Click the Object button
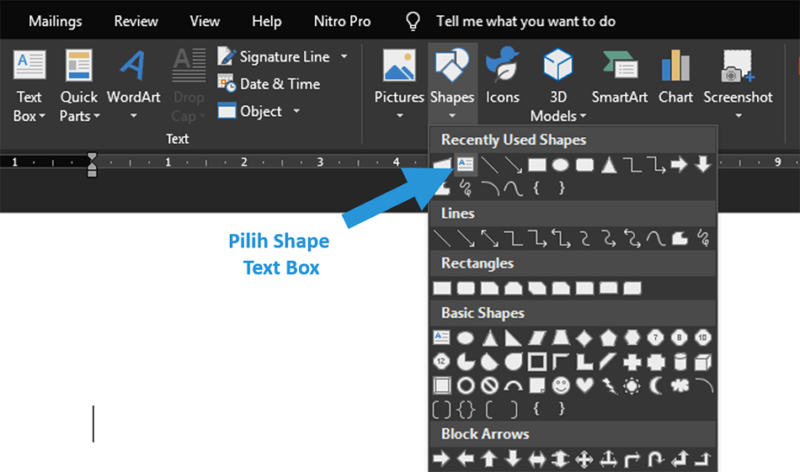The height and width of the screenshot is (472, 800). click(250, 111)
